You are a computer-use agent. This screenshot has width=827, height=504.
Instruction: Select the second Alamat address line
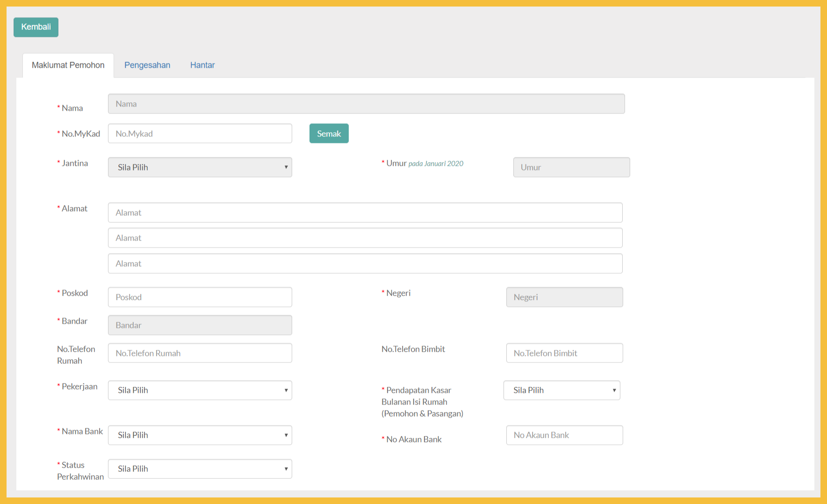click(x=365, y=238)
